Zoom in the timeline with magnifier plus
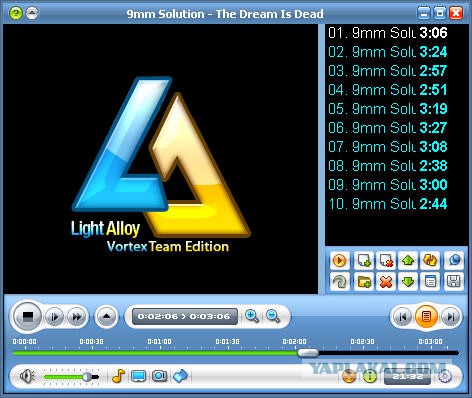This screenshot has width=472, height=398. coord(252,316)
